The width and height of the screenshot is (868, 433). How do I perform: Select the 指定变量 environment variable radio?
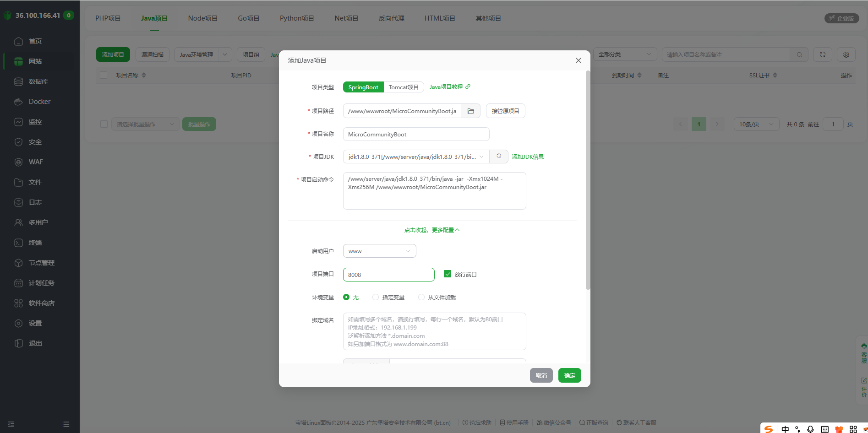376,297
